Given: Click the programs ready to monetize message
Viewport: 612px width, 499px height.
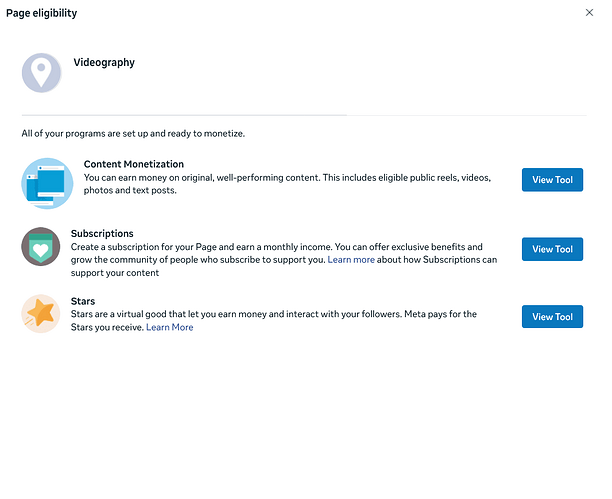Looking at the screenshot, I should click(x=133, y=133).
